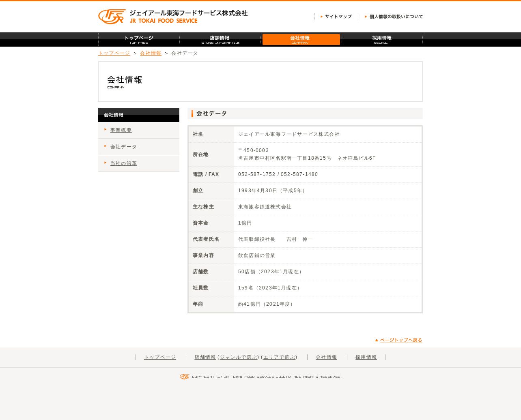Screen dimensions: 521x420
Task: Click postal code 〒450-0003 text
Action: click(254, 150)
